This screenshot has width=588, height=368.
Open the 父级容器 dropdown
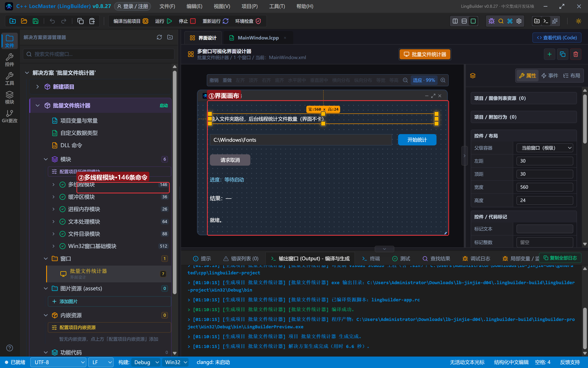pos(545,148)
